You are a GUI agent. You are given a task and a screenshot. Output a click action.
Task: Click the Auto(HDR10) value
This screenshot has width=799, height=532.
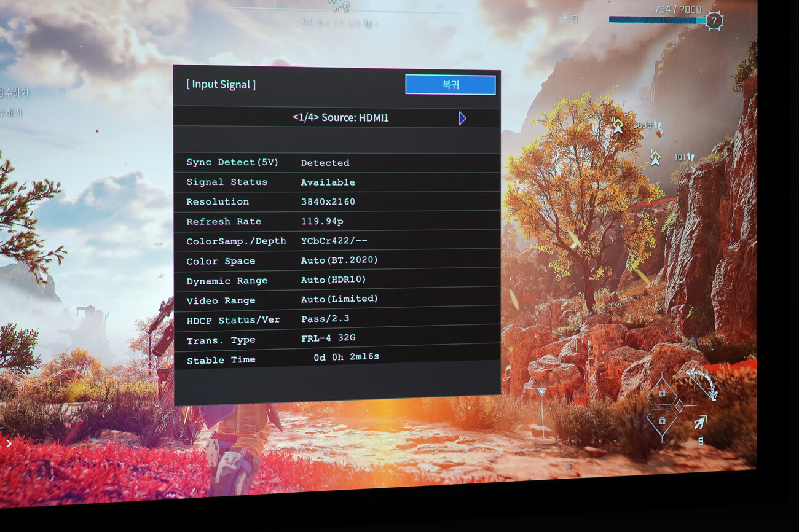pos(333,280)
